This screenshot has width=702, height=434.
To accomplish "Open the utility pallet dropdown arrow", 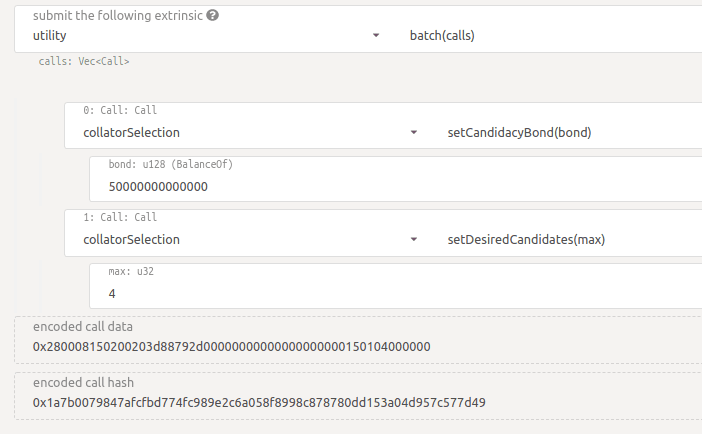I will pos(376,35).
